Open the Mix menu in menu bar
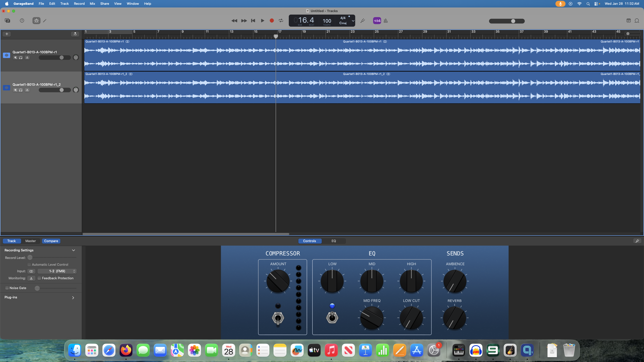 [x=92, y=4]
